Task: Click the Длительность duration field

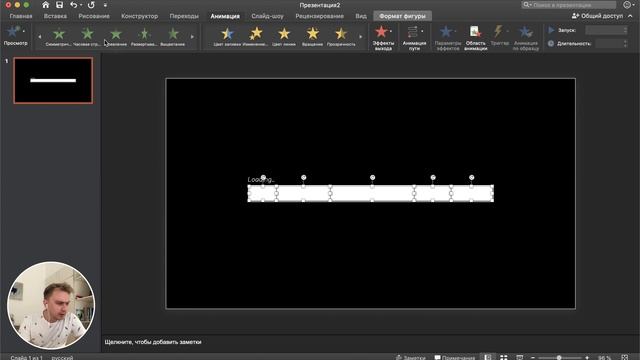Action: click(608, 43)
